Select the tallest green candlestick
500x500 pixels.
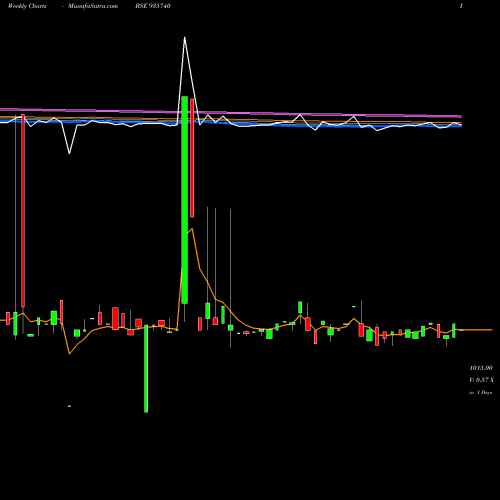coord(184,200)
